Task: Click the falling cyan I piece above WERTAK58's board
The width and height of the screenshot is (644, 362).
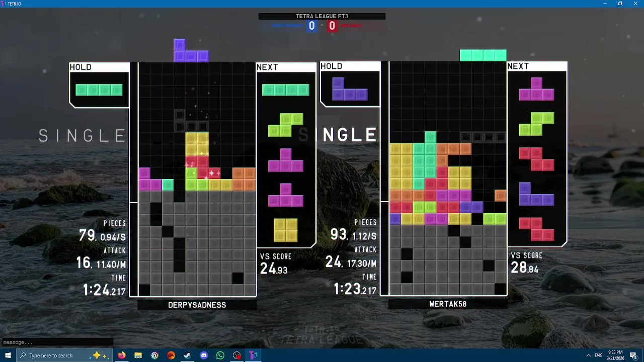Action: pyautogui.click(x=483, y=55)
